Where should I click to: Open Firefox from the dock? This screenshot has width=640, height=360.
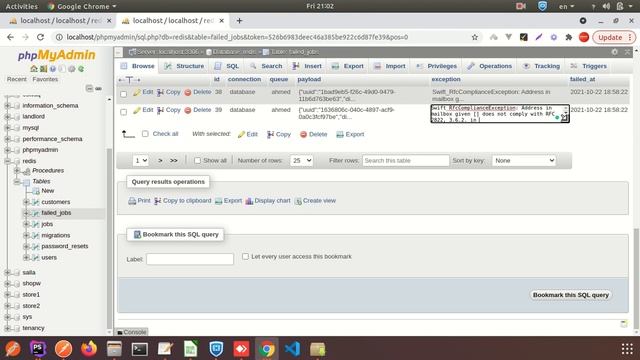click(x=89, y=349)
